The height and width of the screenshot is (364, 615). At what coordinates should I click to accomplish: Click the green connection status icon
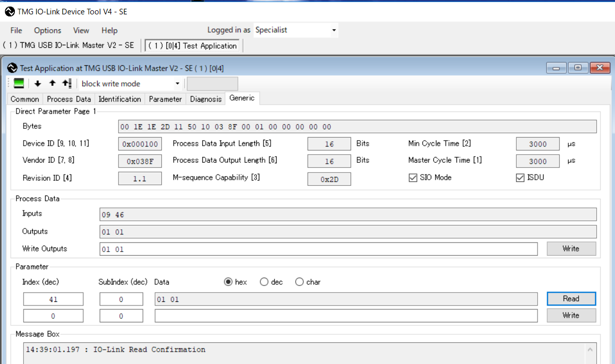click(x=18, y=83)
